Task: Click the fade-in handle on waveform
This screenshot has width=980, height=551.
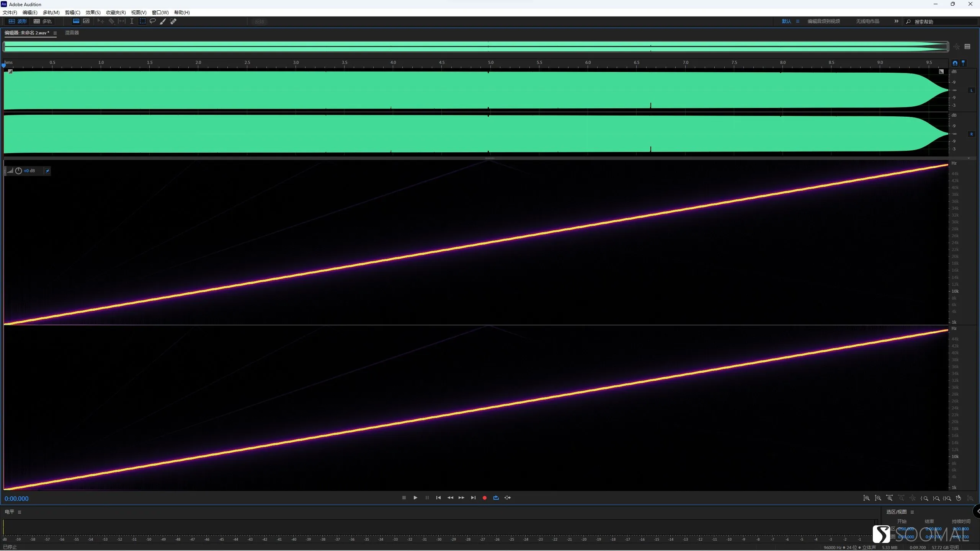Action: pos(10,72)
